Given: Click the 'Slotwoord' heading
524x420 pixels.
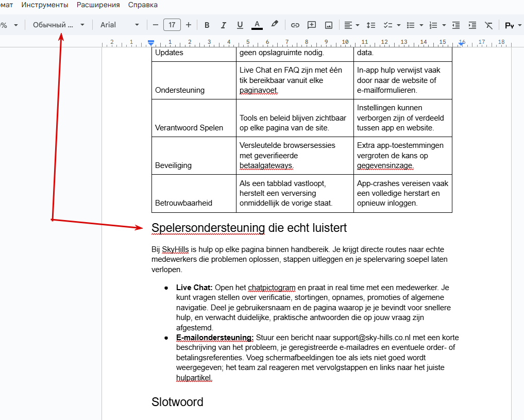Looking at the screenshot, I should (177, 402).
